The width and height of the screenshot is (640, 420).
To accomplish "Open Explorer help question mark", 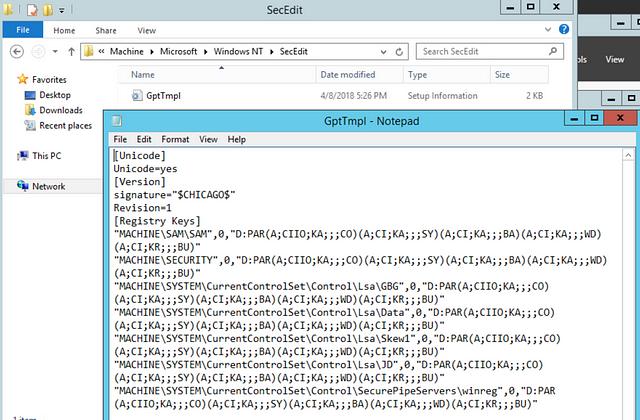I will pyautogui.click(x=564, y=29).
